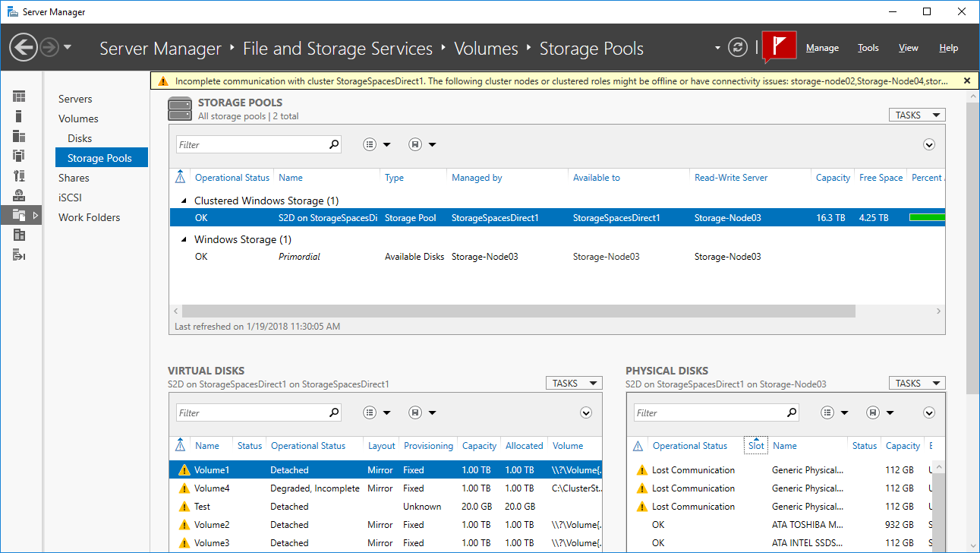980x553 pixels.
Task: Click the refresh icon in the top bar
Action: click(x=737, y=46)
